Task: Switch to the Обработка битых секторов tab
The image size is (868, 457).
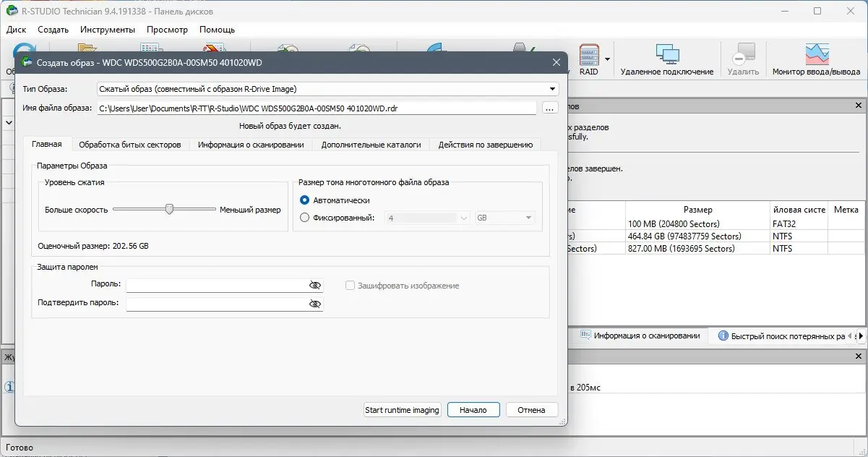Action: 129,145
